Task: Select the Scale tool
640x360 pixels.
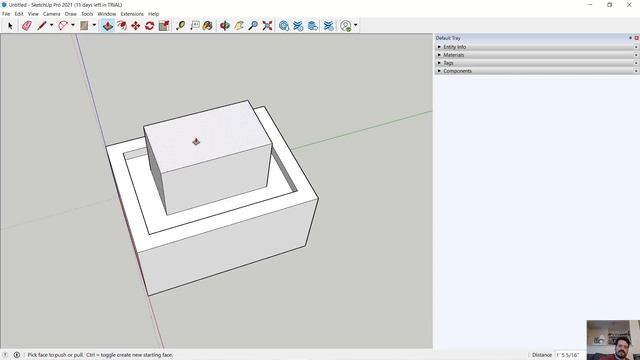Action: 164,26
